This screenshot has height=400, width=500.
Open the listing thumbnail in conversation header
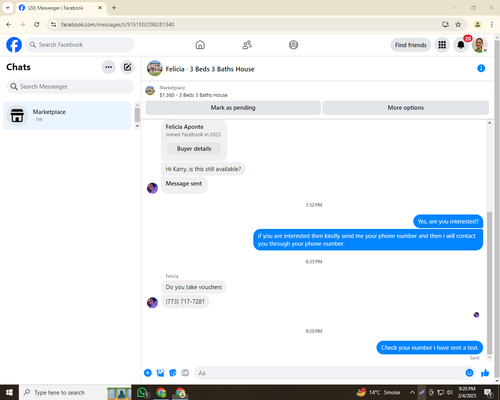point(154,68)
